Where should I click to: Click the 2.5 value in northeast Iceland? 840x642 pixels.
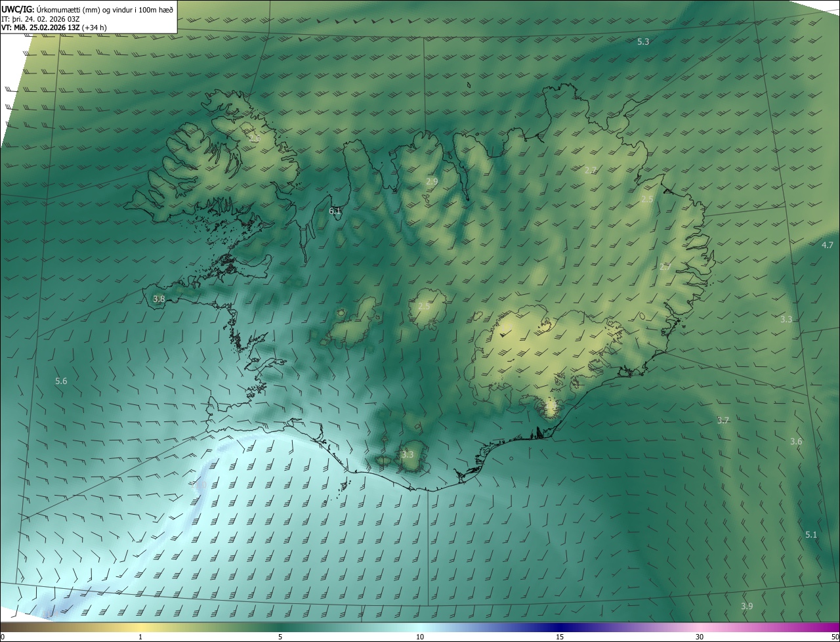click(647, 199)
